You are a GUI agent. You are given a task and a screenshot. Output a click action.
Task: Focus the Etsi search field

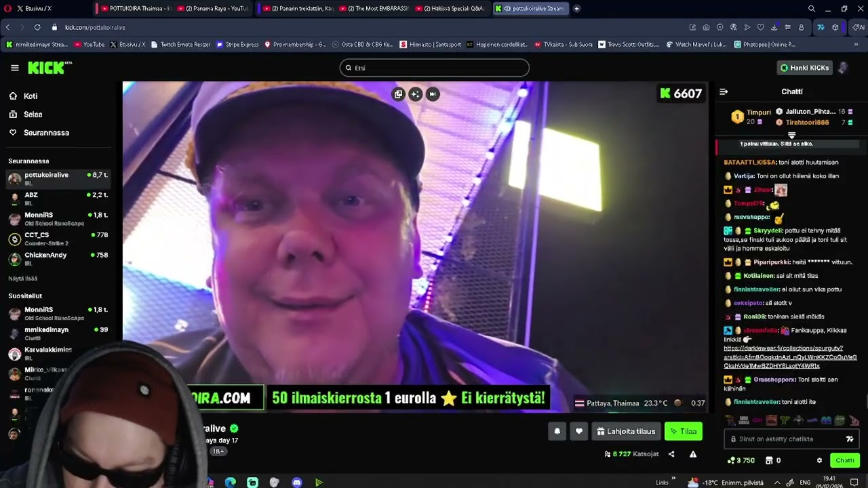tap(434, 68)
